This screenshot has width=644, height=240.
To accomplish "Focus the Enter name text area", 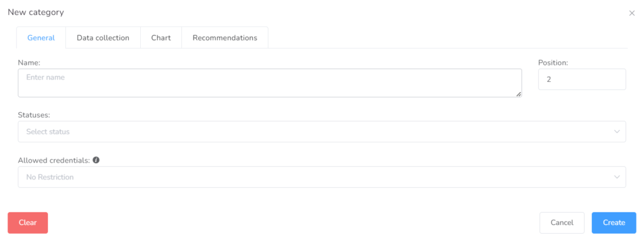I will (x=270, y=83).
